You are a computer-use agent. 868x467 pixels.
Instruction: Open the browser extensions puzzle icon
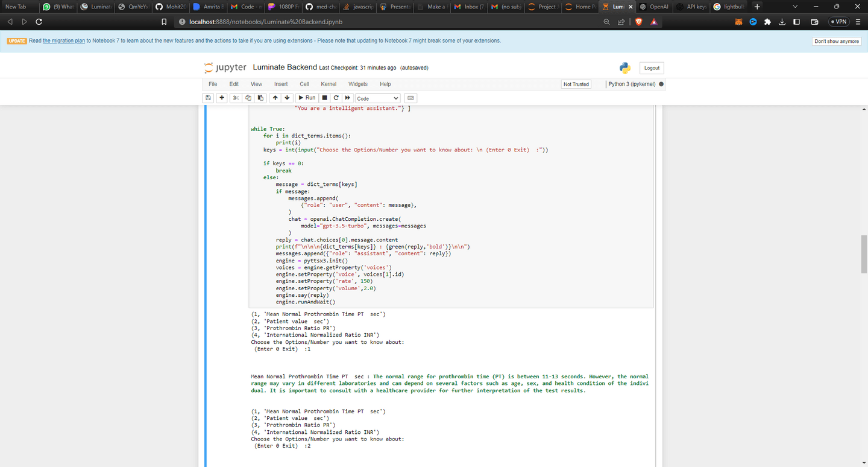tap(767, 22)
